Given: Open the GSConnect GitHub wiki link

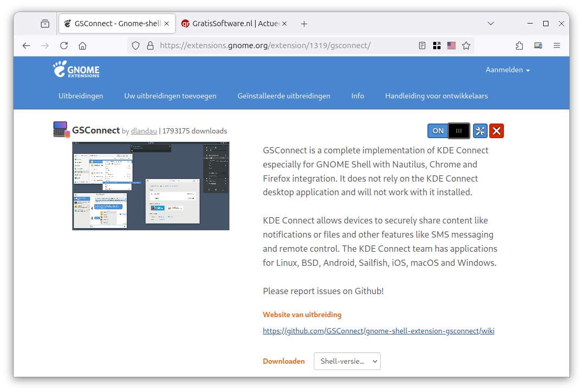Looking at the screenshot, I should pos(378,331).
